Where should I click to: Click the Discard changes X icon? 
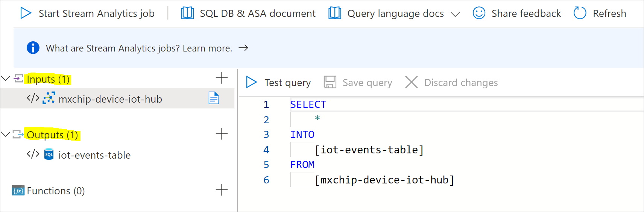point(411,82)
